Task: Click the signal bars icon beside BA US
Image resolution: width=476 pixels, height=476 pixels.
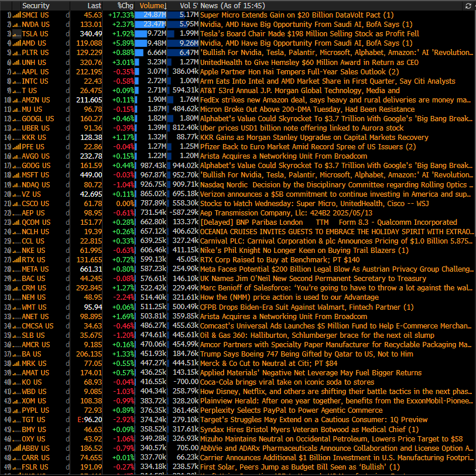Action: pyautogui.click(x=17, y=354)
